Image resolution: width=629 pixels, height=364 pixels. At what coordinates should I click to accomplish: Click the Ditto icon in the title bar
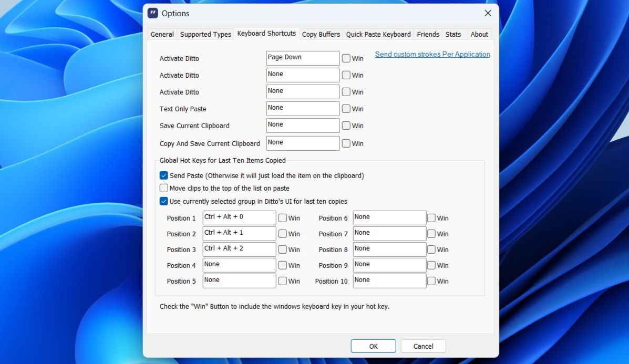coord(152,13)
